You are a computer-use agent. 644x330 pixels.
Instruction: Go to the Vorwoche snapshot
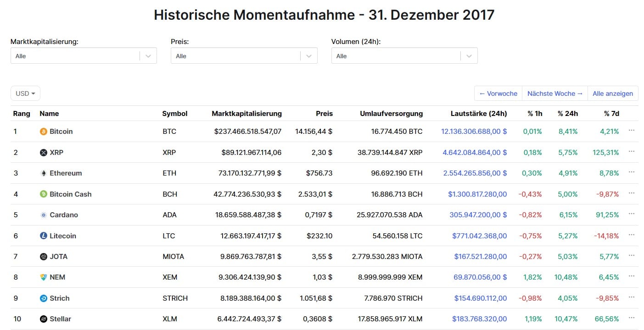pyautogui.click(x=498, y=93)
